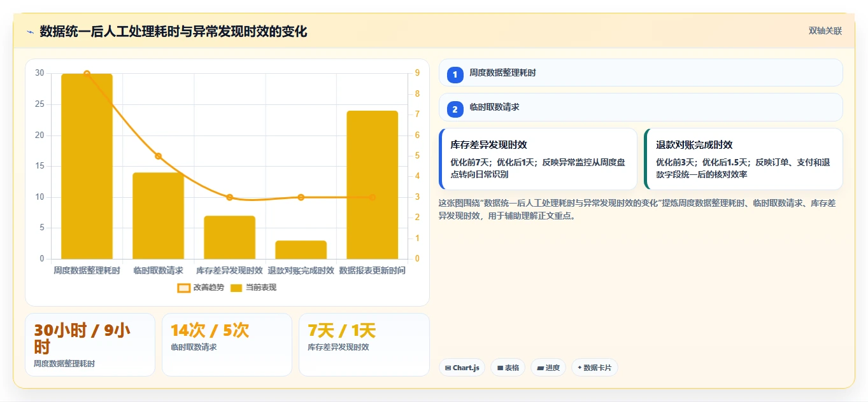Open the 退款对账完成时效 detail card
This screenshot has width=868, height=402.
(743, 159)
